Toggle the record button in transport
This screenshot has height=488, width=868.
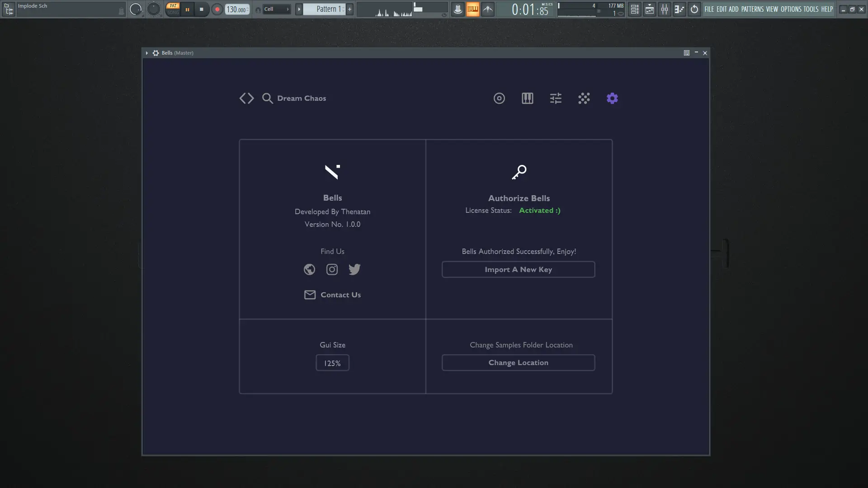tap(217, 9)
